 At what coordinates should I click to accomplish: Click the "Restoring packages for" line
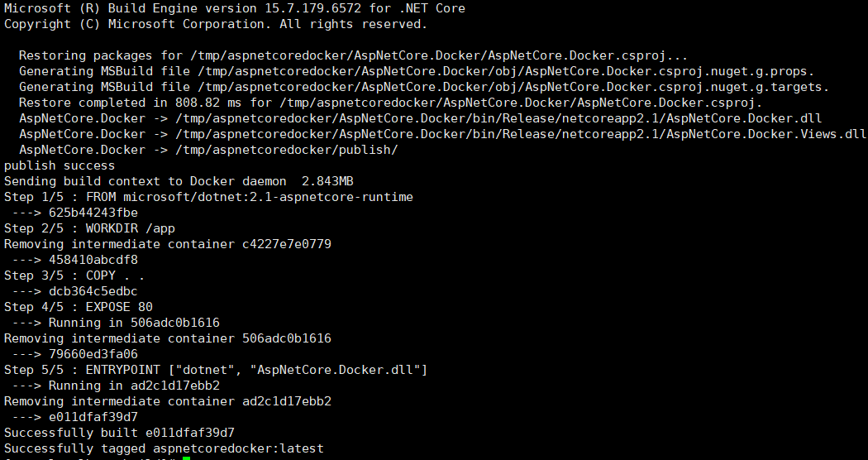click(353, 55)
